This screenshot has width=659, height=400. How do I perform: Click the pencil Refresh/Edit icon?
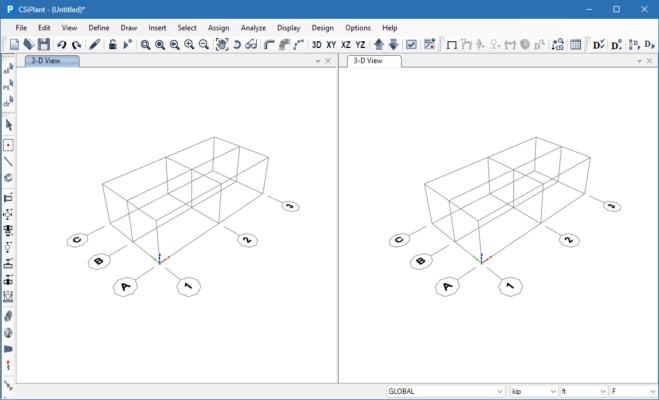coord(95,45)
